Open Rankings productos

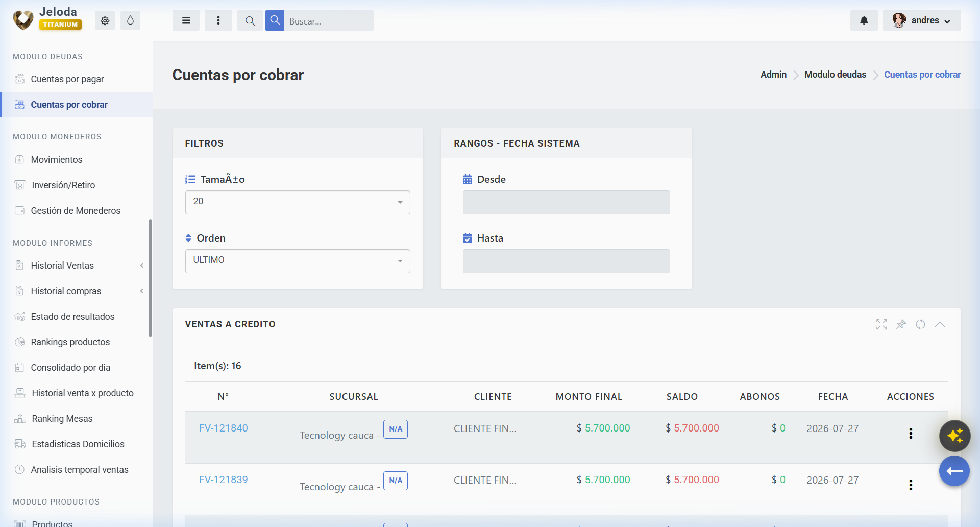70,342
